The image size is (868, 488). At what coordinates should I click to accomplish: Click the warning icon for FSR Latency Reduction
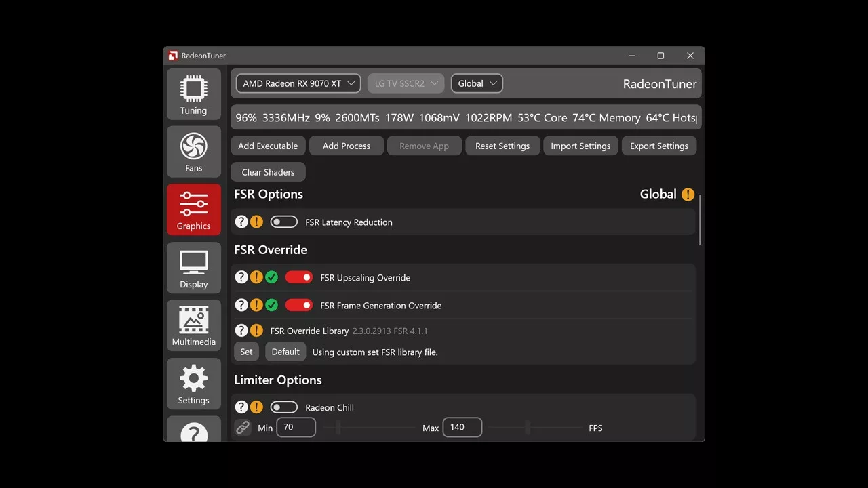point(256,222)
